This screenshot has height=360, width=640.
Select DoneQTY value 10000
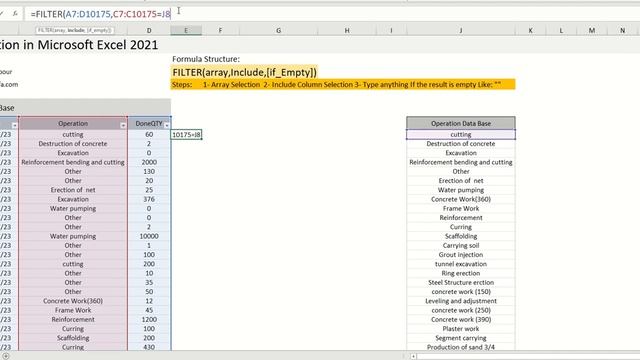coord(149,236)
